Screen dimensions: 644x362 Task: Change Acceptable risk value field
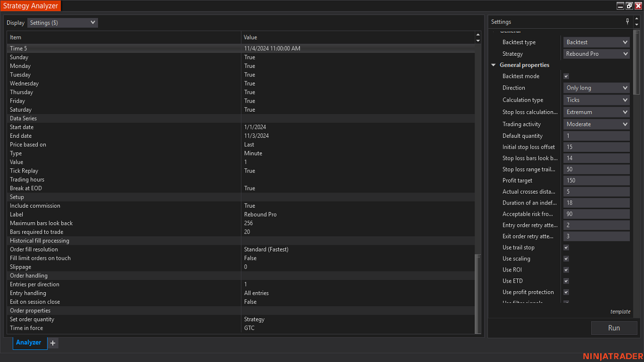coord(597,214)
